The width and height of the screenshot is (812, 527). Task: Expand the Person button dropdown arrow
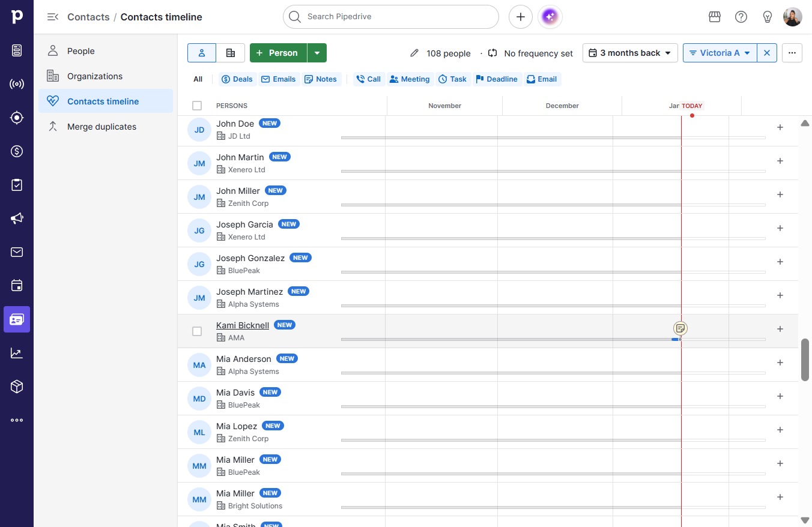[317, 53]
